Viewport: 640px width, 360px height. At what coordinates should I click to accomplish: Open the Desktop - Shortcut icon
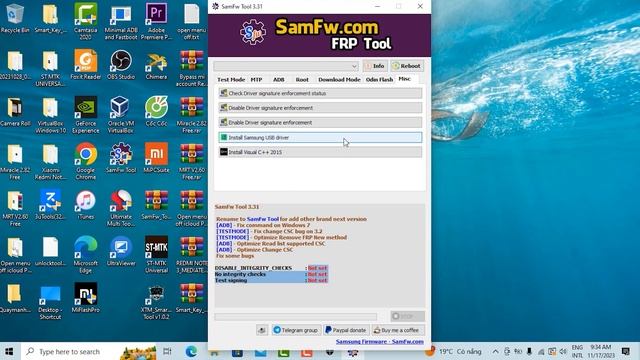click(50, 301)
